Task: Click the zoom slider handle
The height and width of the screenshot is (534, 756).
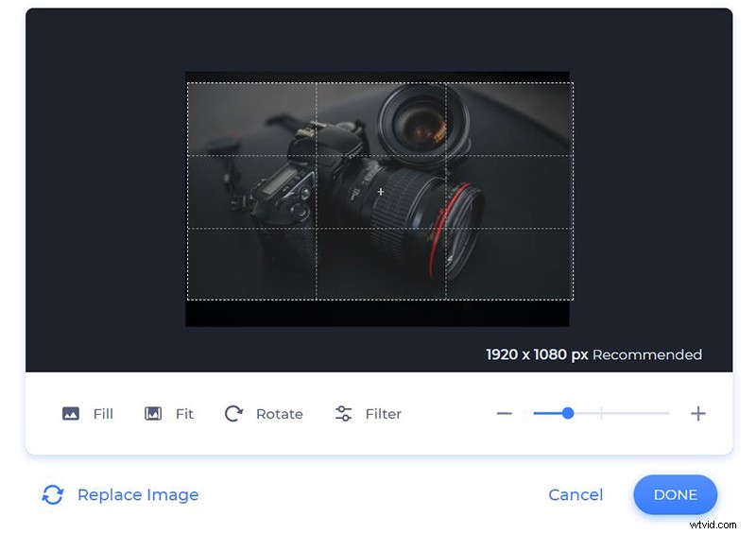Action: [568, 413]
